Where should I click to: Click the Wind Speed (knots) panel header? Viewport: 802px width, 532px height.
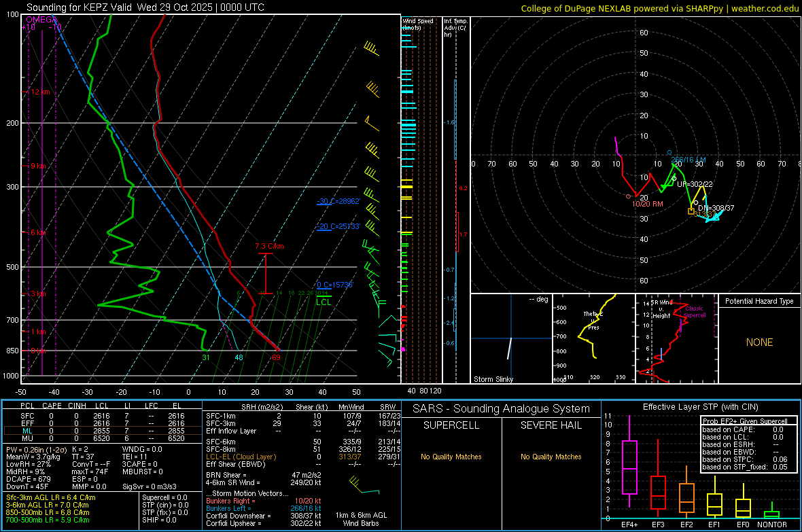tap(417, 24)
